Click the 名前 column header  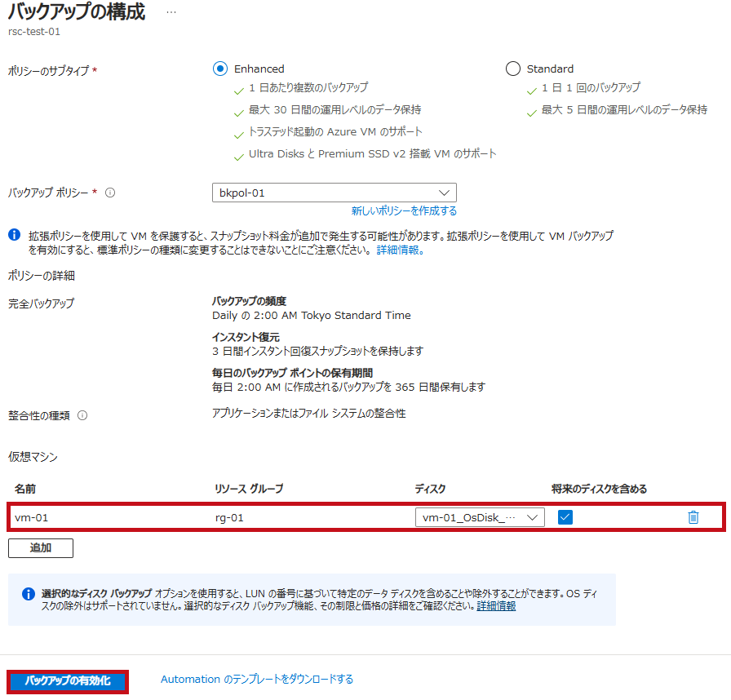click(x=25, y=489)
